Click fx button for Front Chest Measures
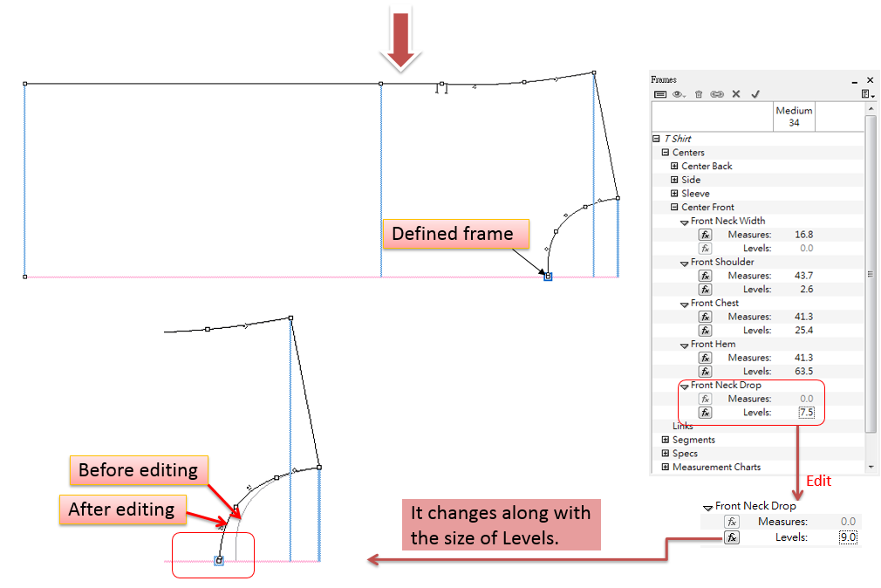The width and height of the screenshot is (881, 588). point(706,317)
